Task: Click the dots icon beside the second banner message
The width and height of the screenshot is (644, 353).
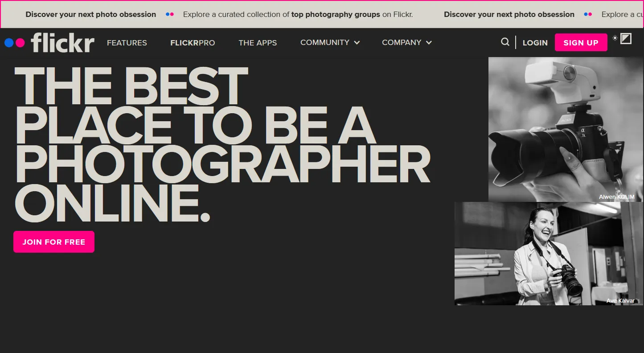Action: 588,14
